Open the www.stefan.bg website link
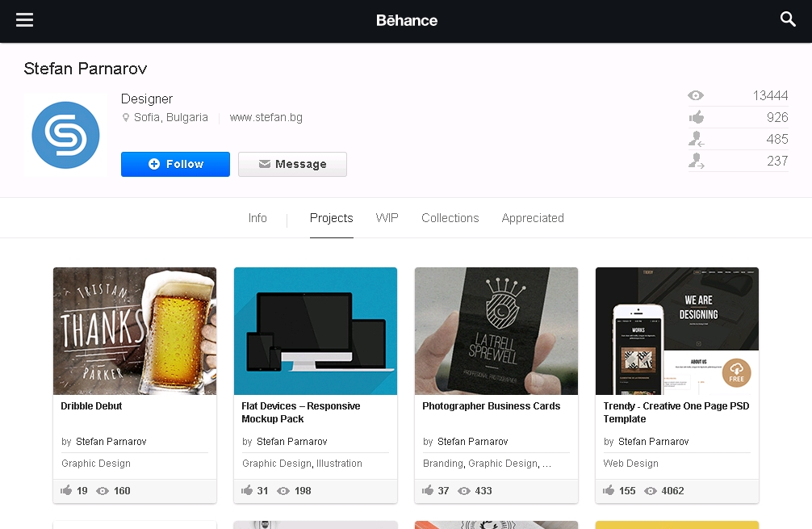The image size is (812, 529). coord(266,118)
